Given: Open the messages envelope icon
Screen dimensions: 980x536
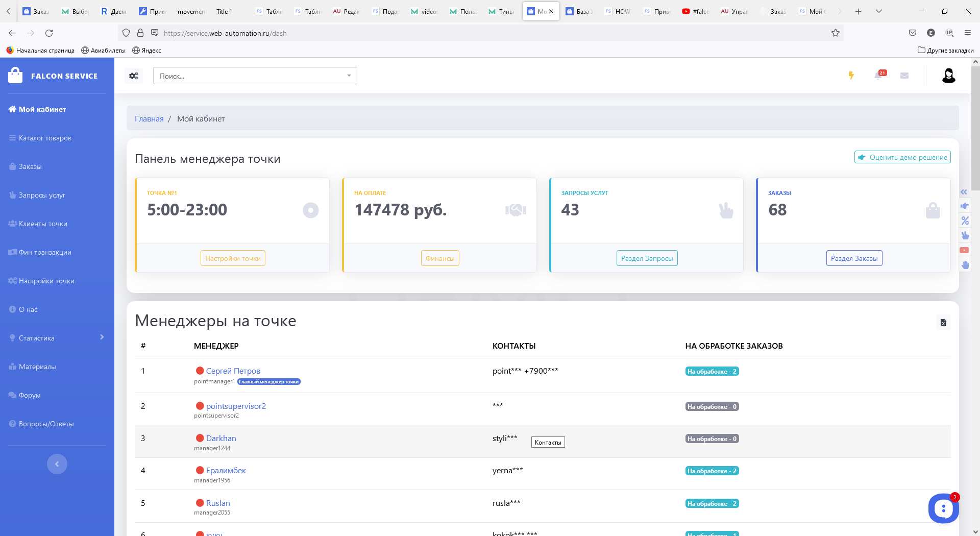Looking at the screenshot, I should [x=904, y=76].
